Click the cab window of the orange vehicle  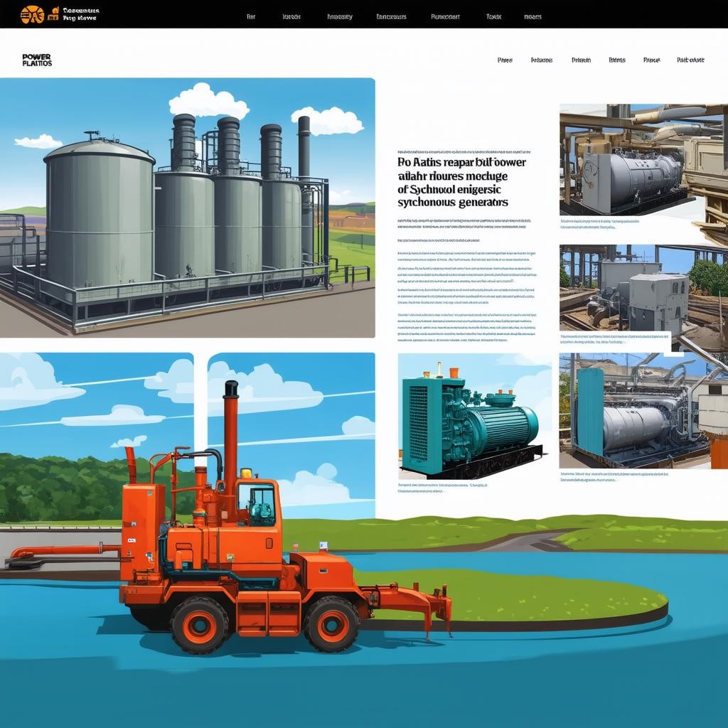[x=259, y=503]
